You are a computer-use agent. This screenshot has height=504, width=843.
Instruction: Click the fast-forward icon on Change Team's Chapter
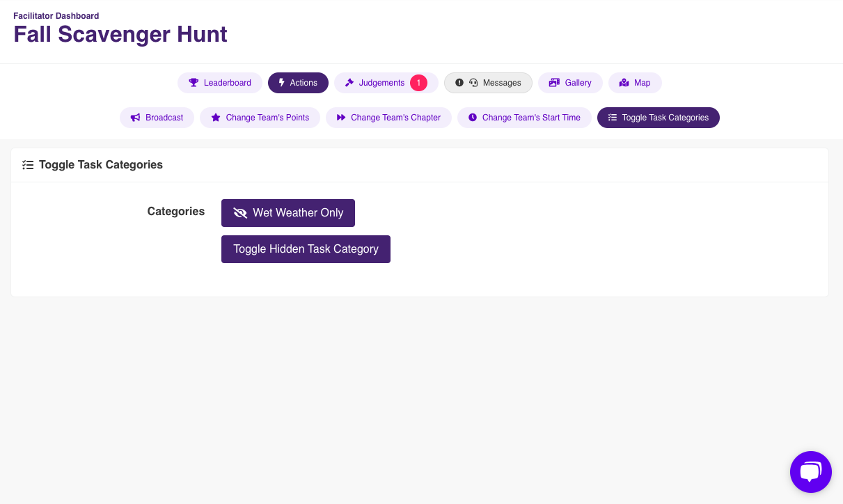tap(341, 118)
